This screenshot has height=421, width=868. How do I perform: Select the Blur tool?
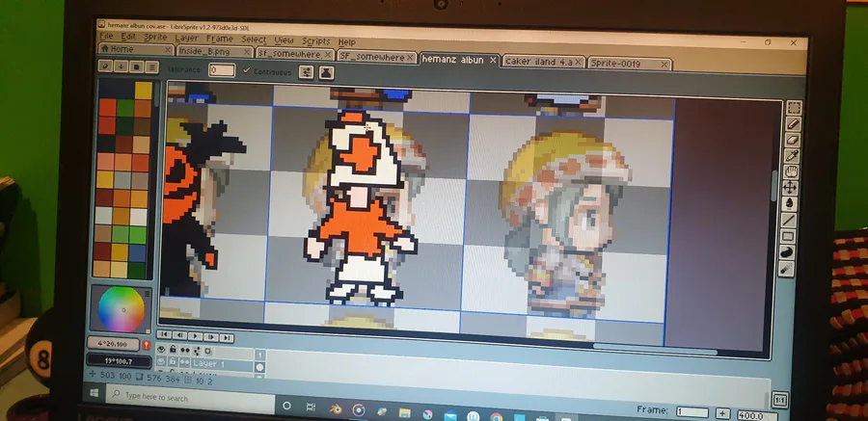[x=786, y=269]
